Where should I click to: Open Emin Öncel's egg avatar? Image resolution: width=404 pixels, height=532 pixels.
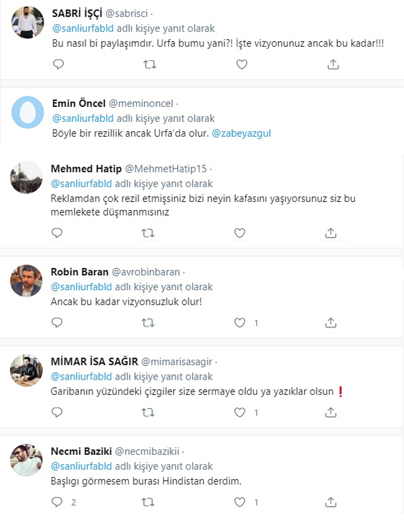(28, 112)
